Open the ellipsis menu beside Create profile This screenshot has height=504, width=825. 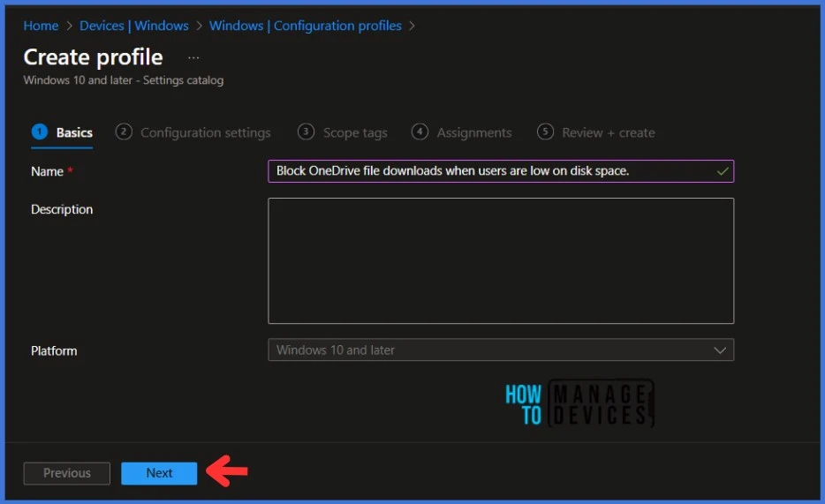click(193, 57)
